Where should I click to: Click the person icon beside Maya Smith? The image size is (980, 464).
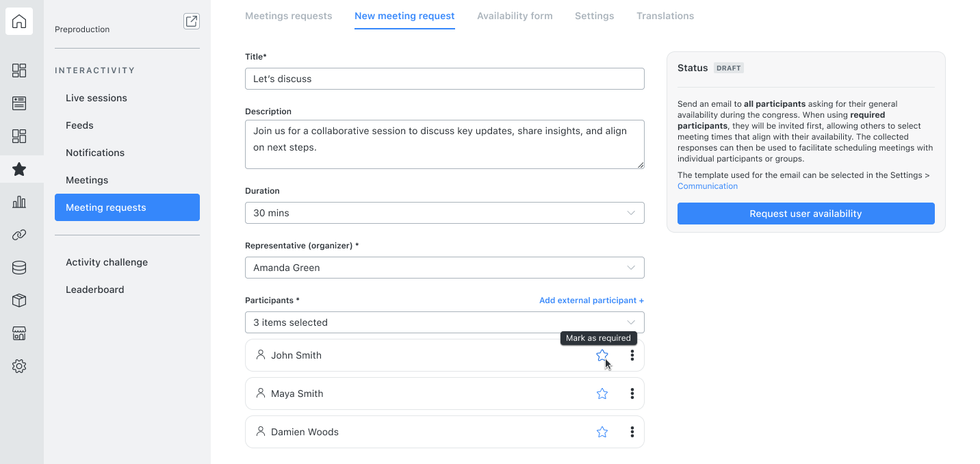tap(260, 393)
